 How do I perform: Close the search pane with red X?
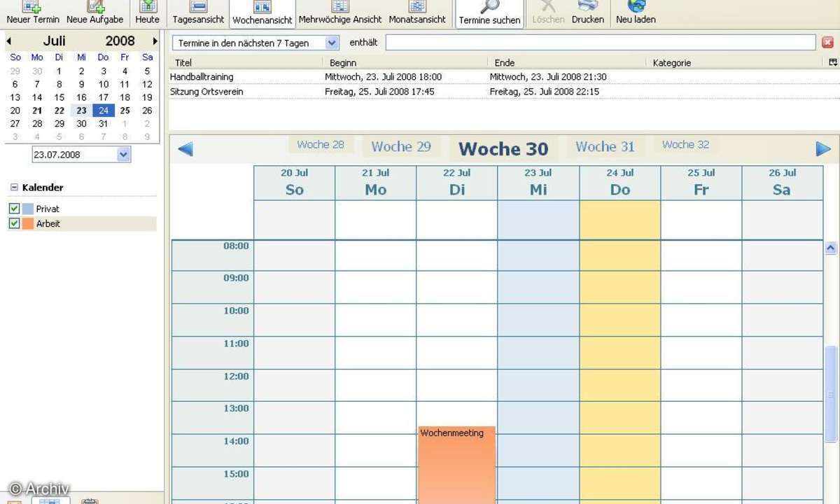tap(827, 43)
